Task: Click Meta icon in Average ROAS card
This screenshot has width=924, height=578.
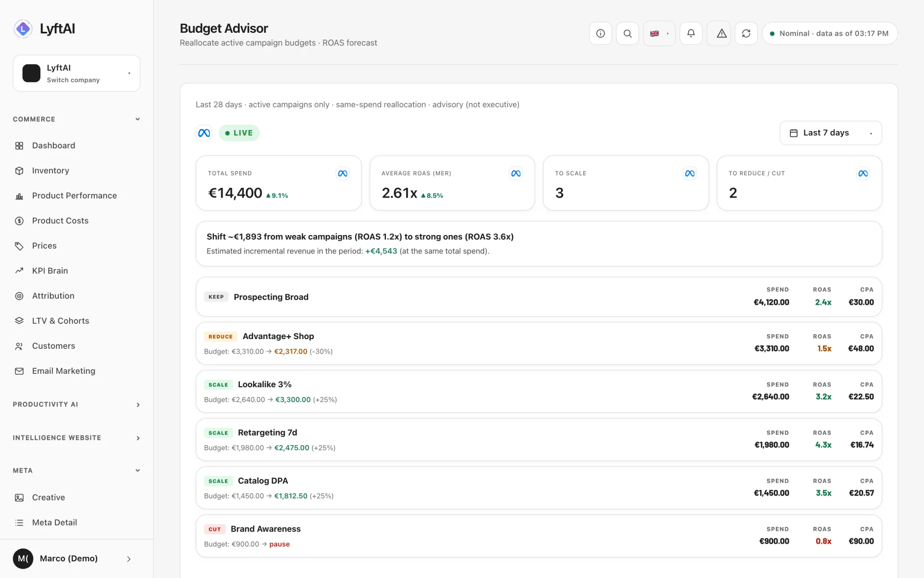Action: 516,173
